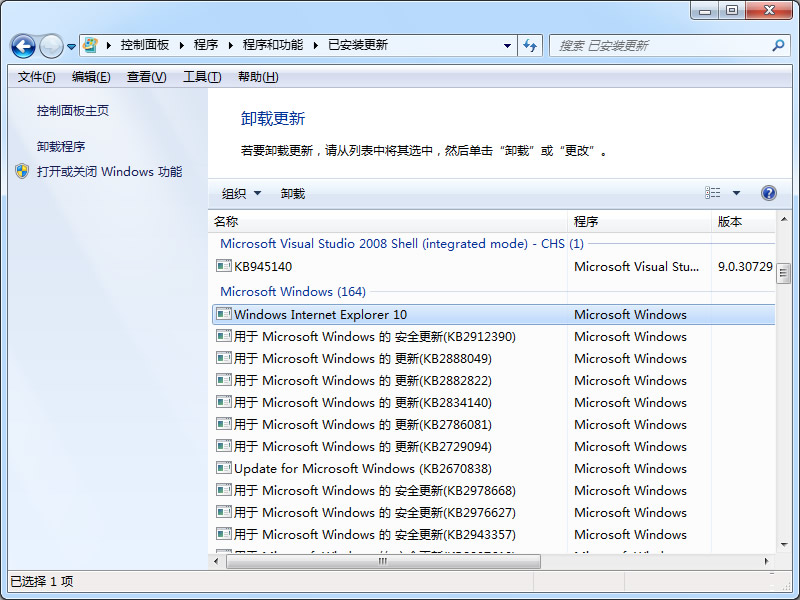Click the icon beside KB2912390
The width and height of the screenshot is (800, 600).
coord(223,336)
